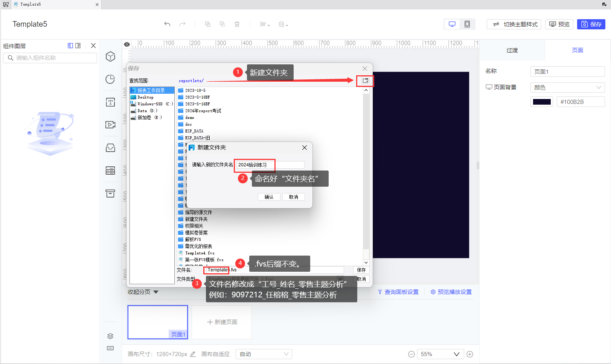The height and width of the screenshot is (364, 611).
Task: Open 预览播放设置 link
Action: [451, 292]
